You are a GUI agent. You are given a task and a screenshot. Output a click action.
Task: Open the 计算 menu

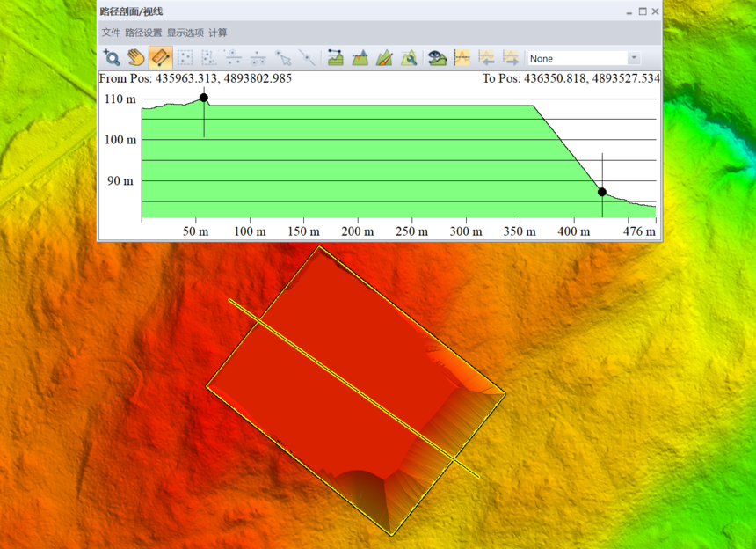point(218,33)
